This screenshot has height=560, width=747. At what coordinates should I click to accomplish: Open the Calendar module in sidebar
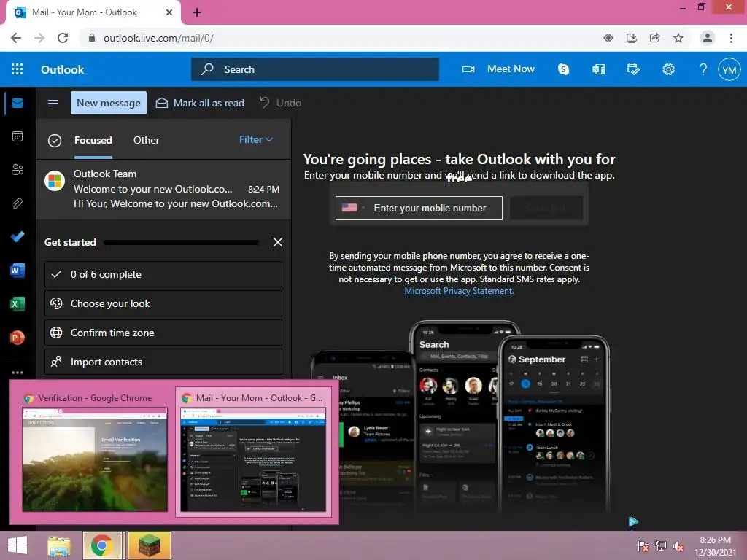click(18, 136)
